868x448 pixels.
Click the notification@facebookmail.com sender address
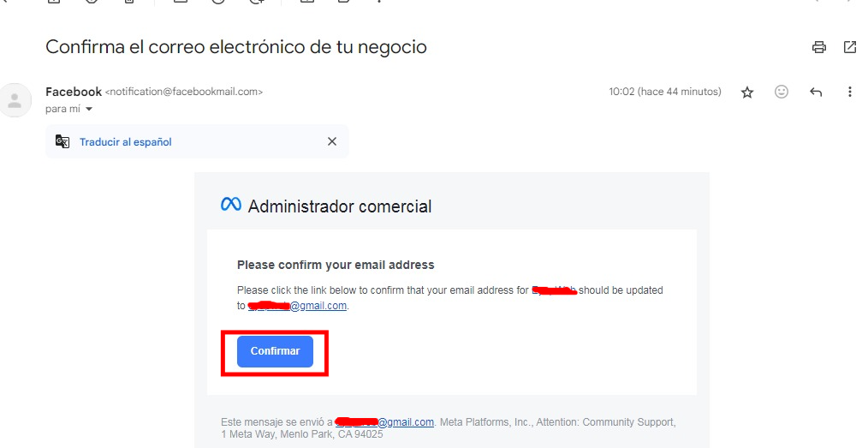[184, 92]
